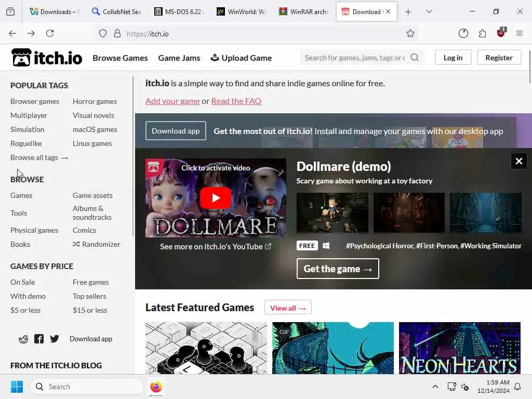The height and width of the screenshot is (399, 532).
Task: Switch to the Downloads tab
Action: [54, 11]
